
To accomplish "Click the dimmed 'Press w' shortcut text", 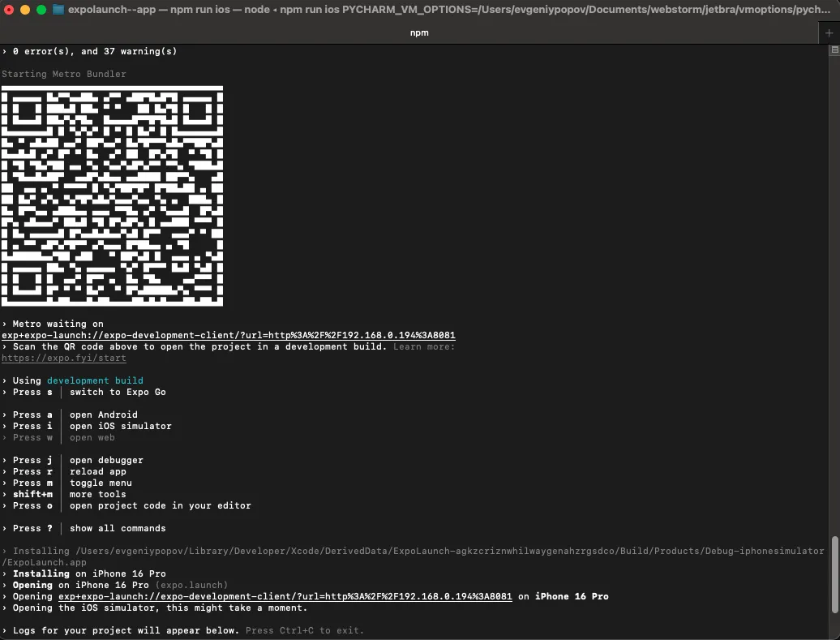I will tap(32, 437).
